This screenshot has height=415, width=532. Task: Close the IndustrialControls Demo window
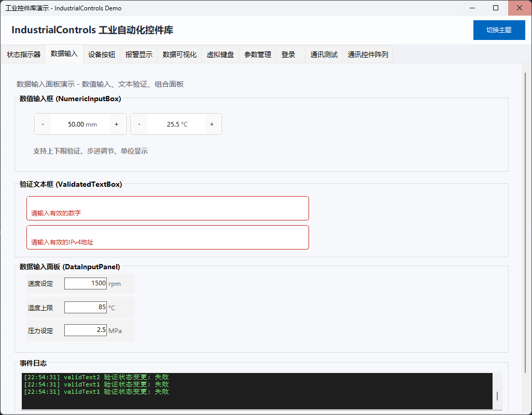click(x=520, y=8)
